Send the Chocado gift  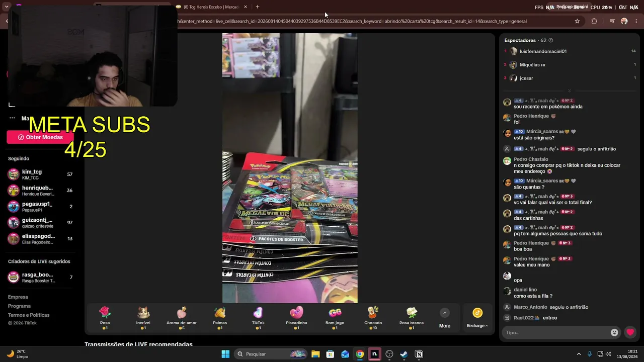tap(373, 318)
